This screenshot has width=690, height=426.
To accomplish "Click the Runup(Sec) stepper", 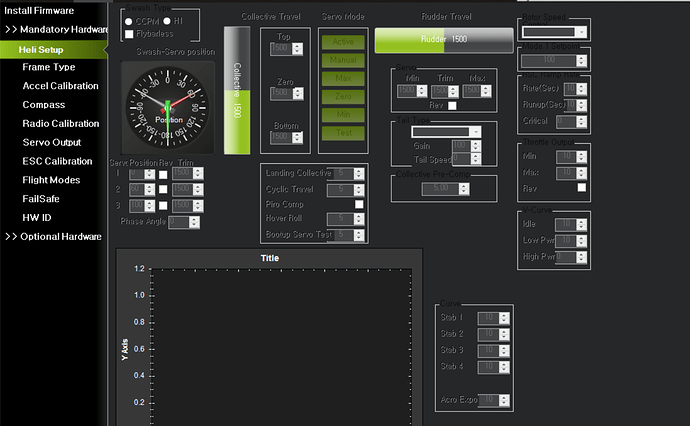I will coord(576,105).
